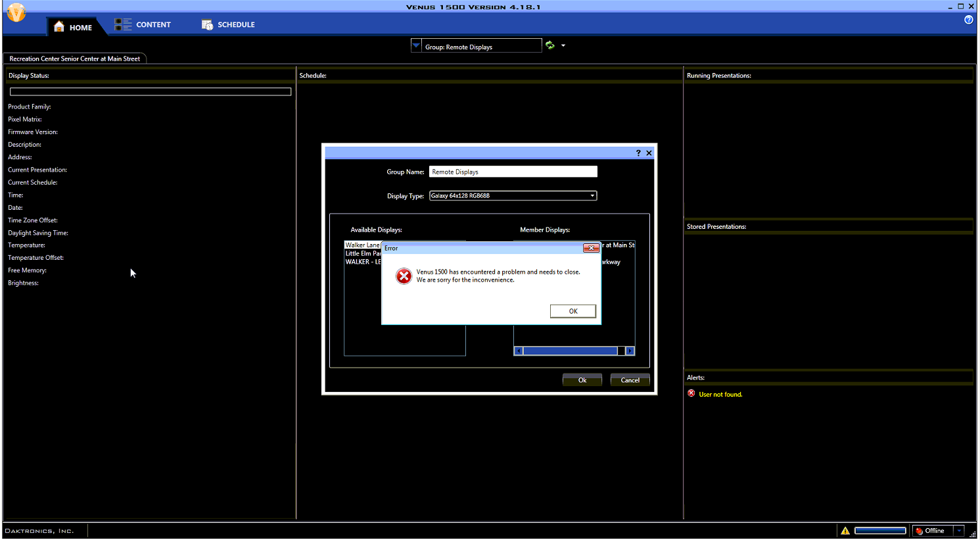
Task: Click the warning triangle in the status bar
Action: pos(845,530)
